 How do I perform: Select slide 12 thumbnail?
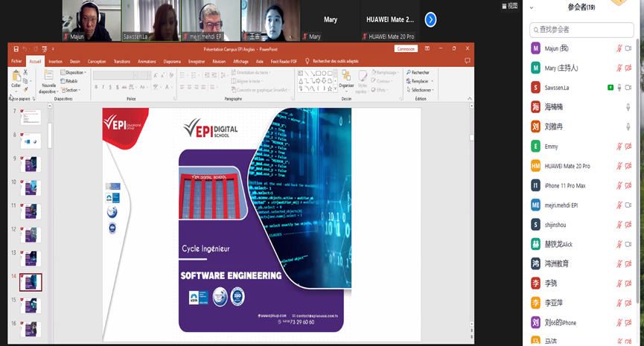coord(31,234)
